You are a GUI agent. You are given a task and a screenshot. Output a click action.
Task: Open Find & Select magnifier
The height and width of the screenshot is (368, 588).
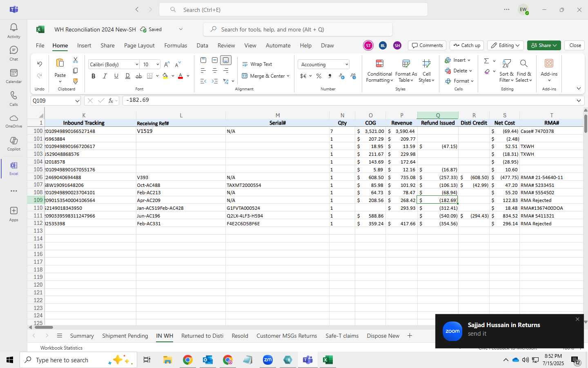click(x=523, y=70)
